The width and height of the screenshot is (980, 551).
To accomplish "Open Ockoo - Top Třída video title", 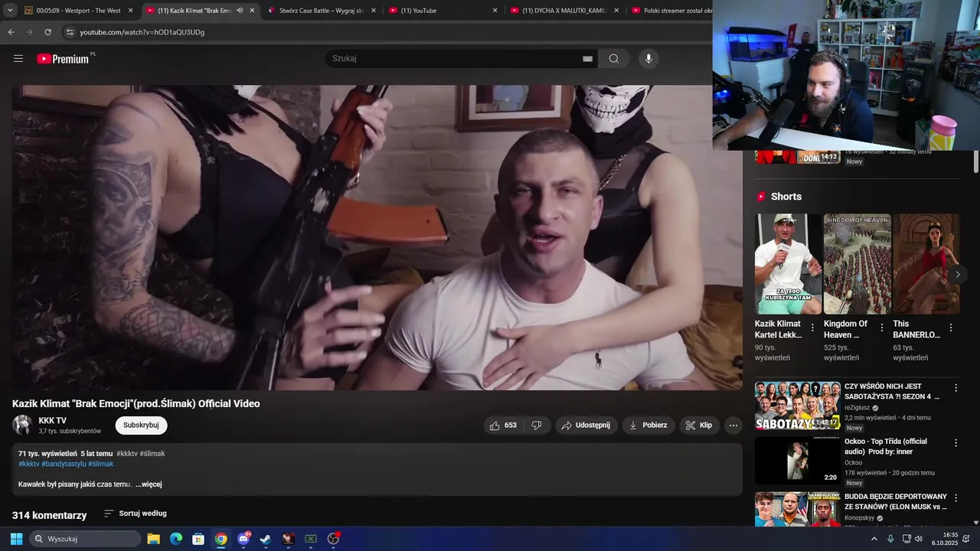I will [886, 446].
